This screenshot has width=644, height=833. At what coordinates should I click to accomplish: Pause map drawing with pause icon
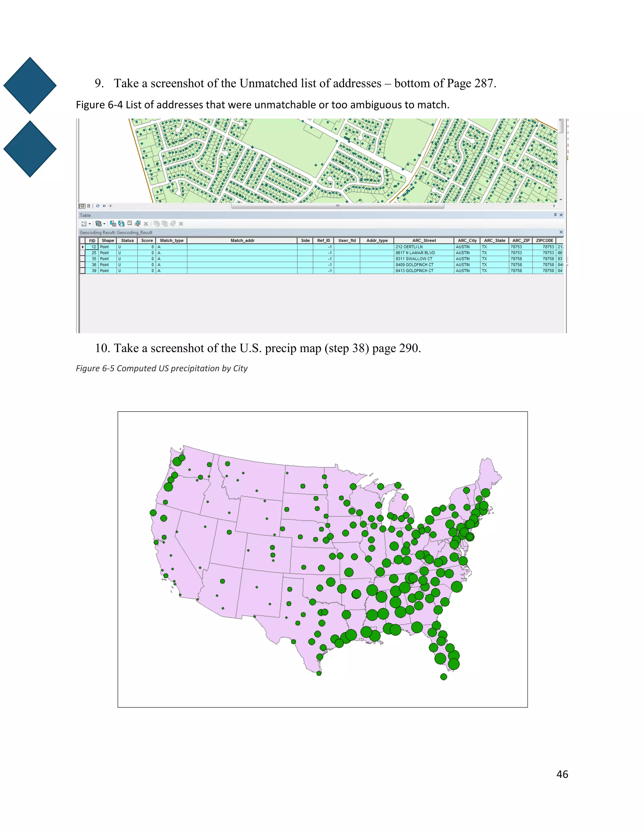(104, 206)
